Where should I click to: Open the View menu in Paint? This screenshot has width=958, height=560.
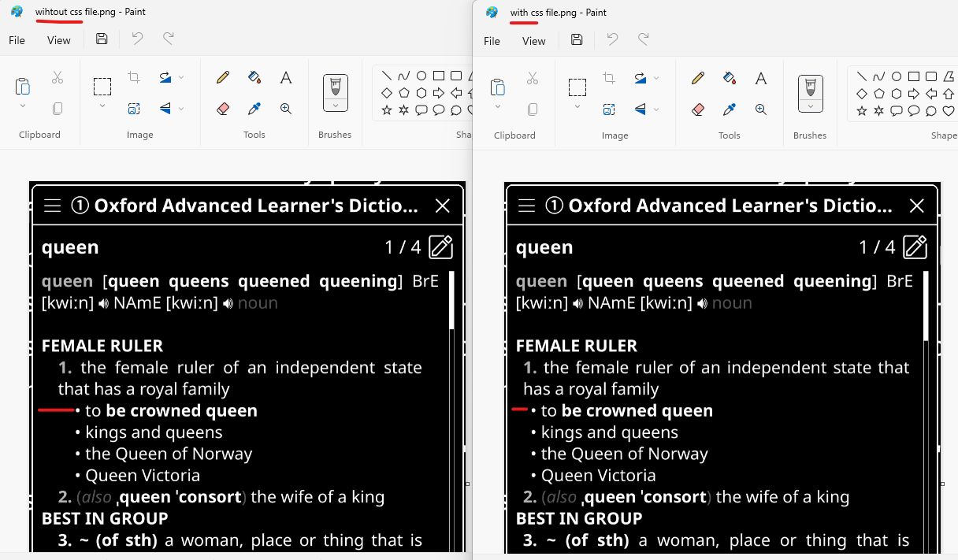point(58,40)
